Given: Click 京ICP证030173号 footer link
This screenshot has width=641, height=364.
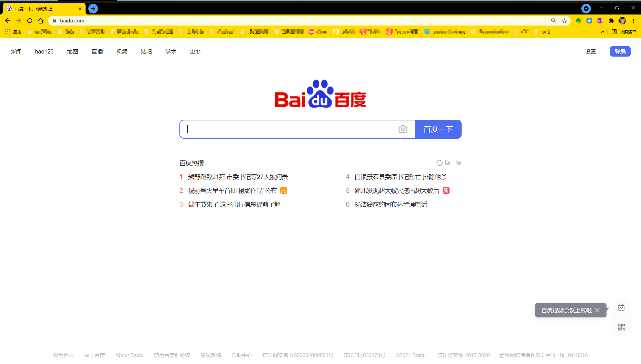Looking at the screenshot, I should coord(365,355).
